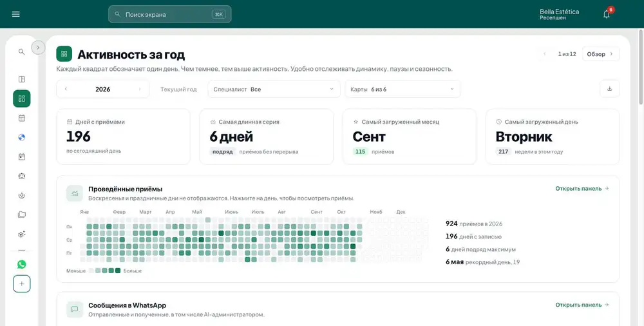Click the Сент busiest month value
Screen dimensions: 644x326
[369, 137]
